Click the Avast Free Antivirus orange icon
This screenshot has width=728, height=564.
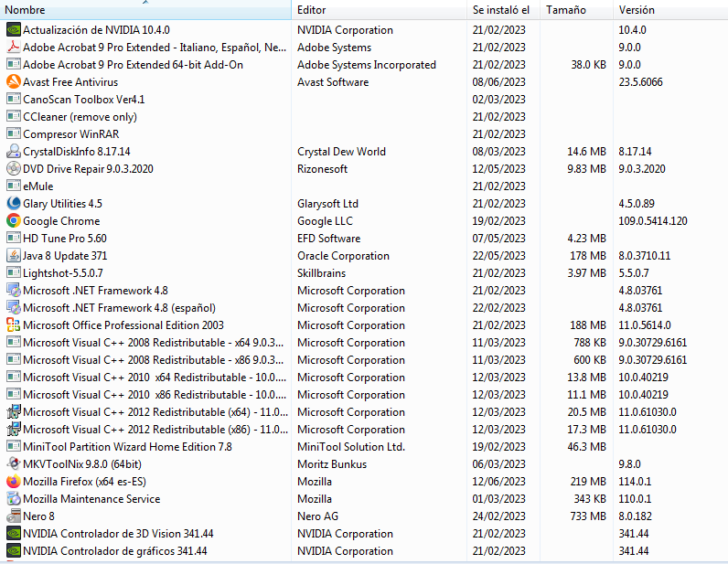[x=14, y=81]
